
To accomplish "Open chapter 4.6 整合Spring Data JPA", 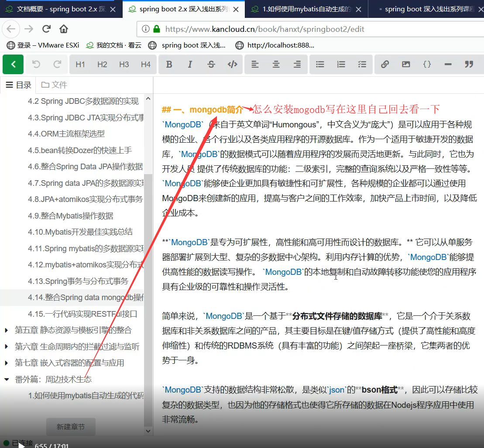I will point(85,167).
